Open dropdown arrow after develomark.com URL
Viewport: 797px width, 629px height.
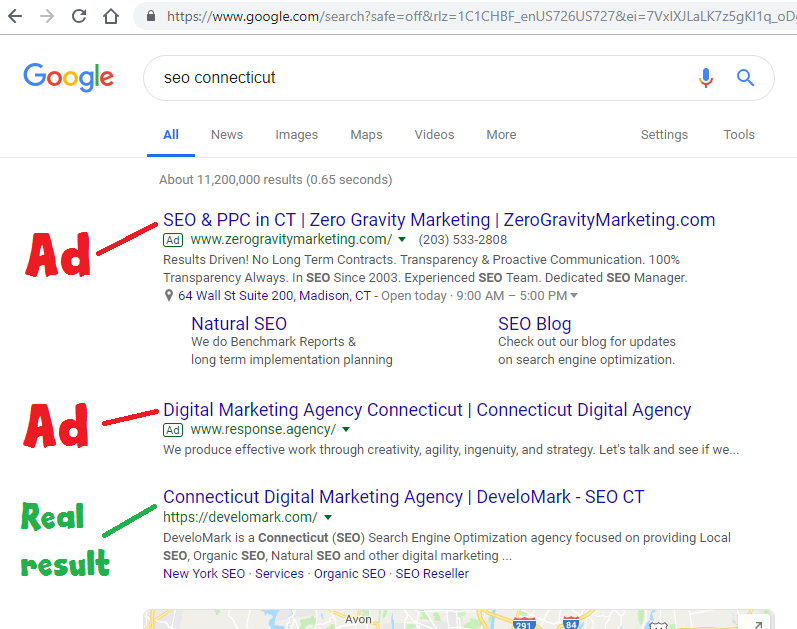tap(328, 518)
